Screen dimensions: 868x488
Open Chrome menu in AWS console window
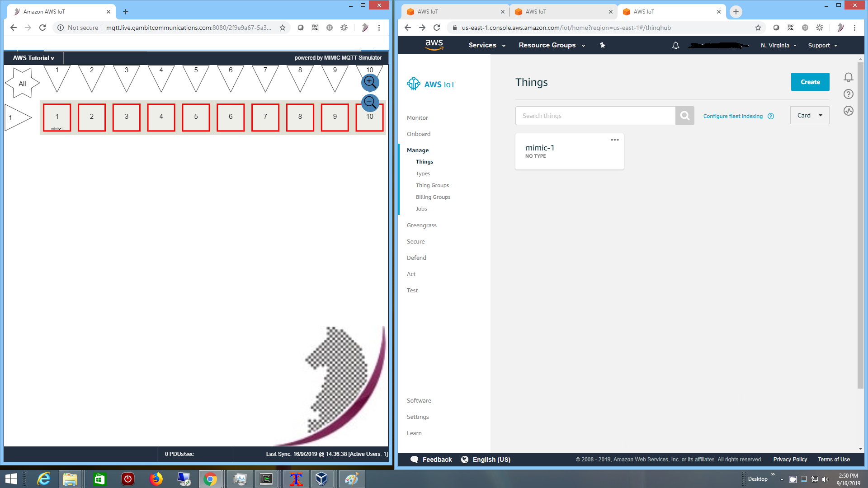pyautogui.click(x=854, y=28)
